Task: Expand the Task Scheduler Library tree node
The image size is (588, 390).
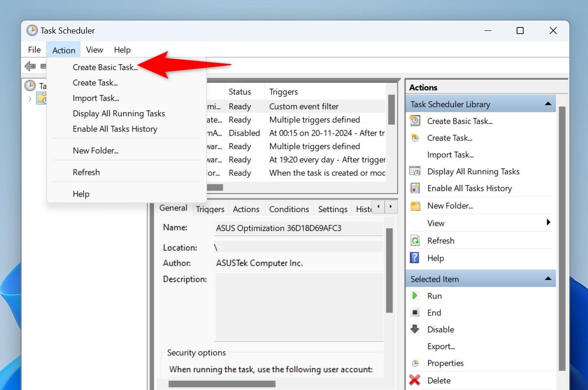Action: 30,98
